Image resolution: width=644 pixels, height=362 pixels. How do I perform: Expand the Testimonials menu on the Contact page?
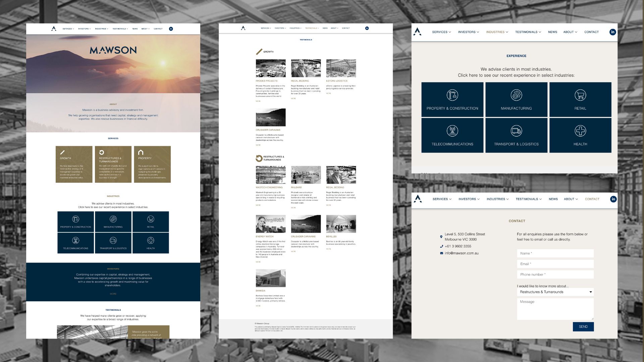point(529,199)
